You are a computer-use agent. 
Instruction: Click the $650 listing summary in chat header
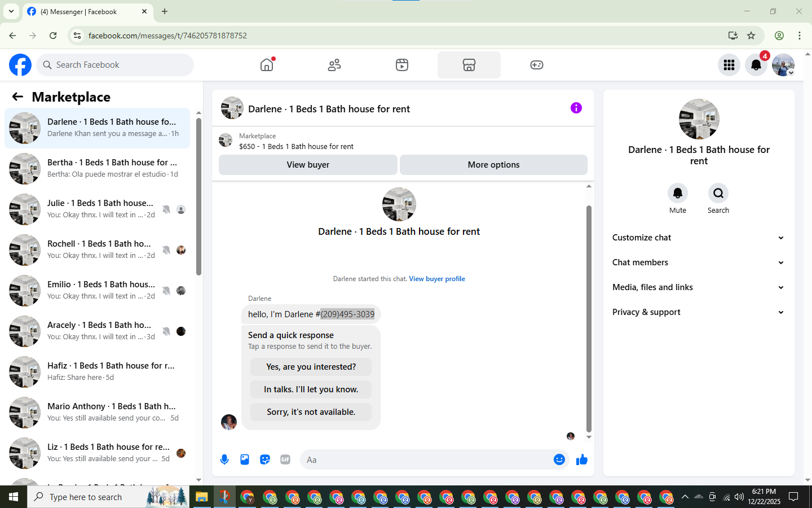point(296,147)
